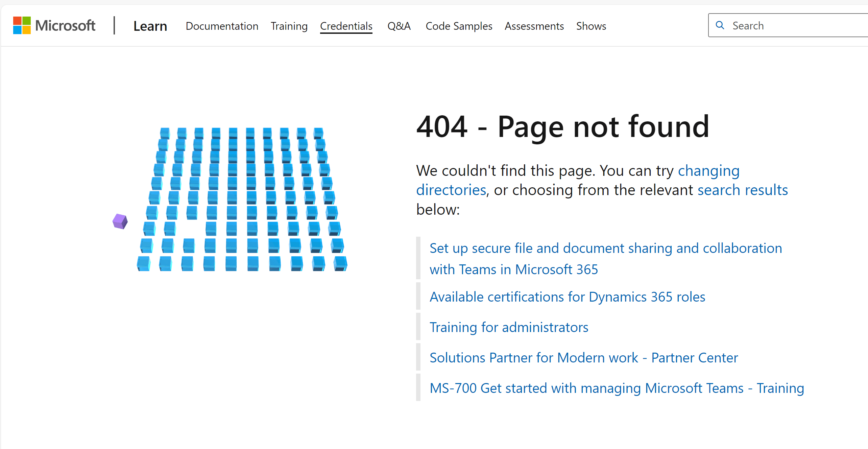Focus the Search input field
Viewport: 868px width, 449px height.
point(788,25)
